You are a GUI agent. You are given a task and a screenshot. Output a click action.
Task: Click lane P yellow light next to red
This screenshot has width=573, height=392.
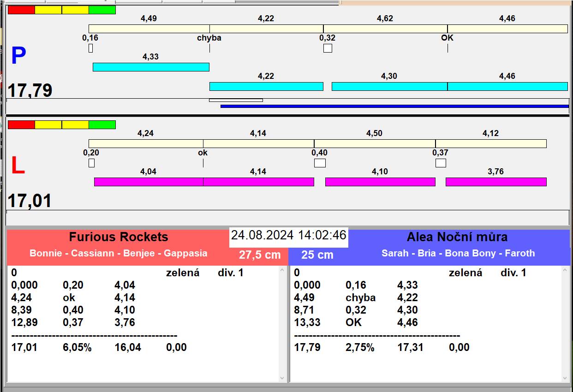coord(48,10)
